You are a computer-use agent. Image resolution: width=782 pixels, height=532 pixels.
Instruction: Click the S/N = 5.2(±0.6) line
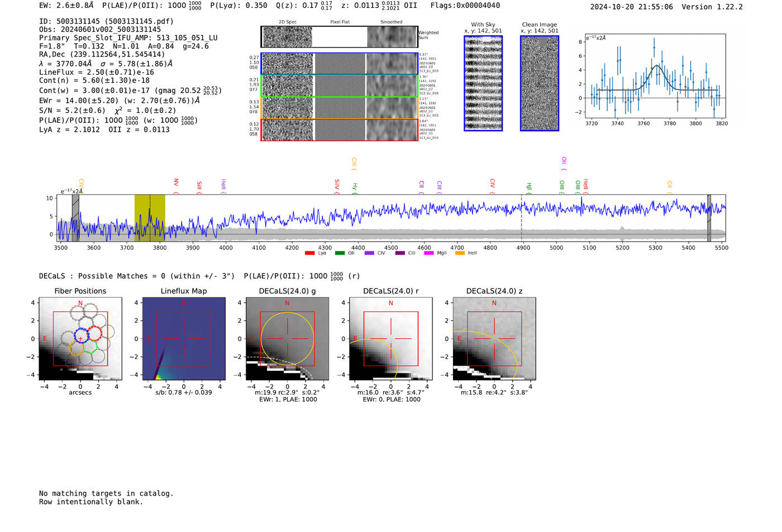108,110
